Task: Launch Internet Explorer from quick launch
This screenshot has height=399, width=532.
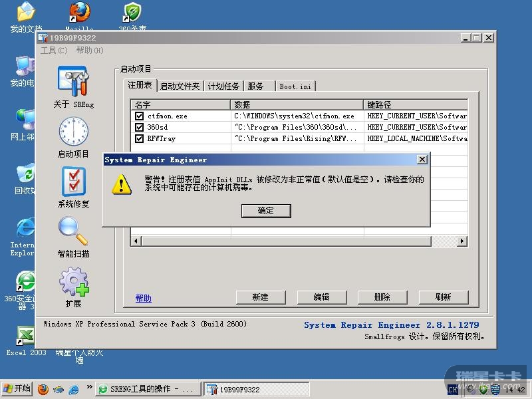Action: pyautogui.click(x=74, y=389)
